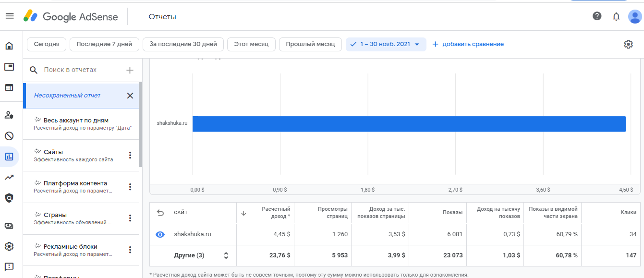Click the Home icon in sidebar

click(x=9, y=46)
